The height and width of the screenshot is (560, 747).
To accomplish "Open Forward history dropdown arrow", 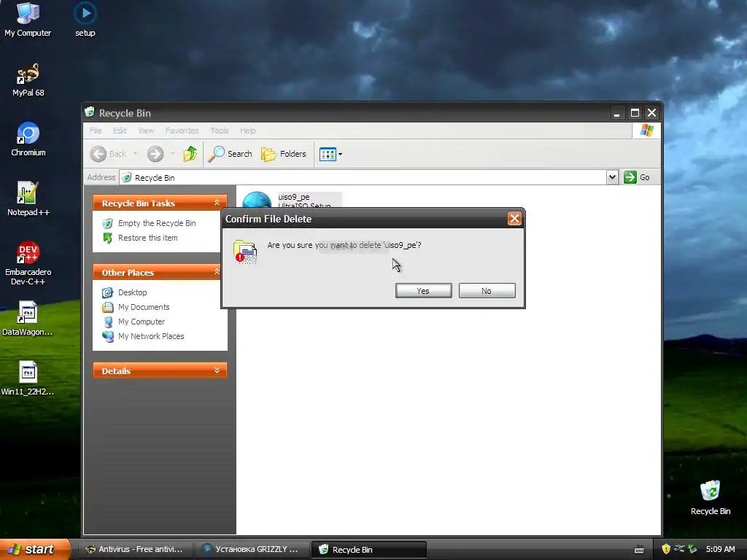I will tap(172, 154).
